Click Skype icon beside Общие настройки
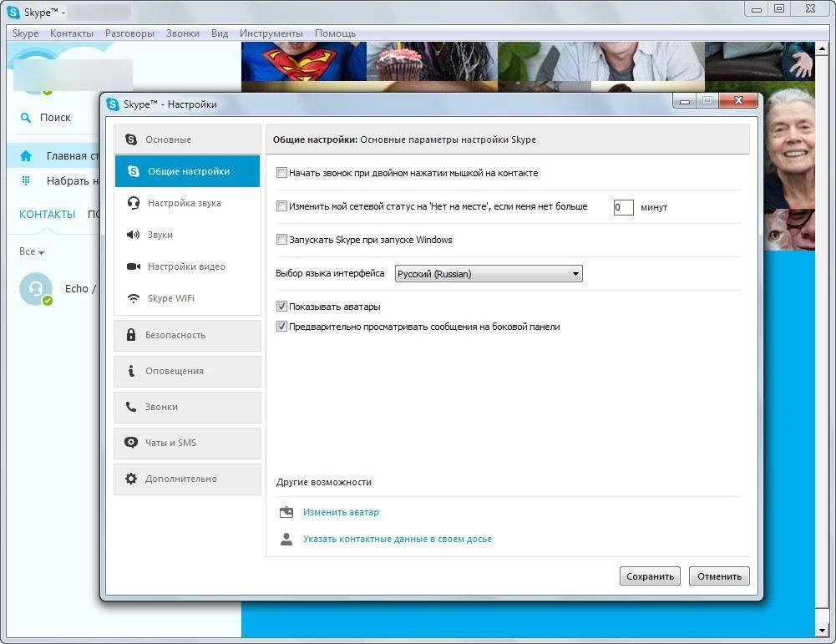Image resolution: width=836 pixels, height=644 pixels. (x=134, y=171)
